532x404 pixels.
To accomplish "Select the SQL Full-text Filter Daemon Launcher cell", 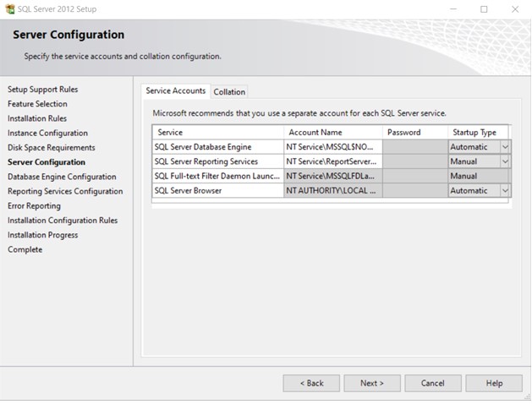I will [x=218, y=177].
